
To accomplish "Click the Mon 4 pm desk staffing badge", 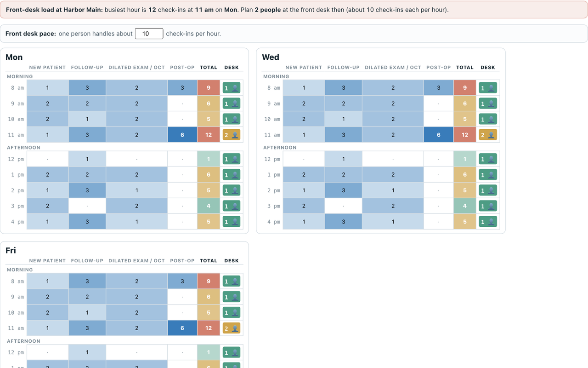I will [x=232, y=222].
